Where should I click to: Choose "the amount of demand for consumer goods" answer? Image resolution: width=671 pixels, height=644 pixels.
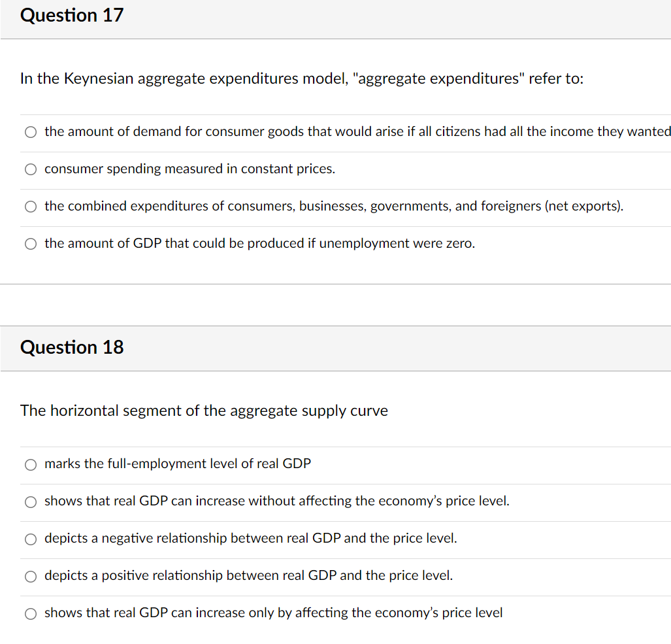coord(30,132)
